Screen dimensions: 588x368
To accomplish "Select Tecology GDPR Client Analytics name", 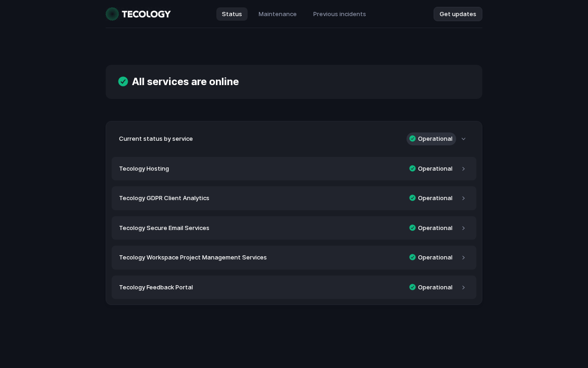I will tap(164, 198).
